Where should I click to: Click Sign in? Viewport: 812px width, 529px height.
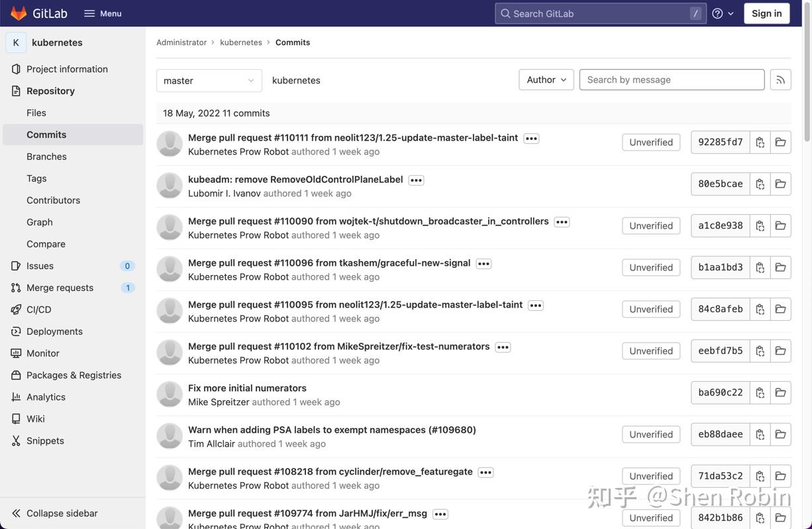click(766, 12)
